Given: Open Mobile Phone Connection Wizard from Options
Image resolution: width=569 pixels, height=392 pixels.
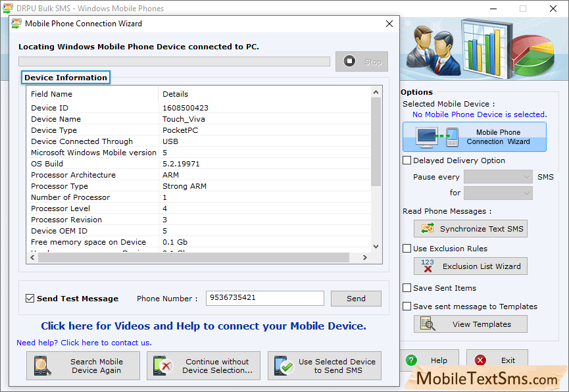Looking at the screenshot, I should tap(474, 137).
